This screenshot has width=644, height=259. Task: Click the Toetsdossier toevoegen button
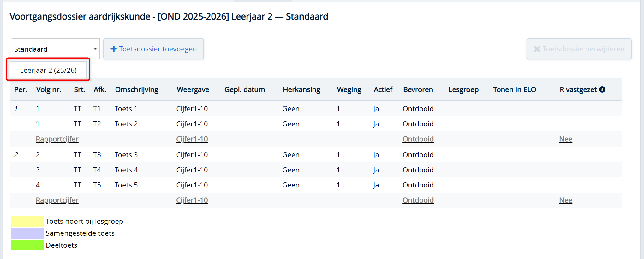click(154, 49)
